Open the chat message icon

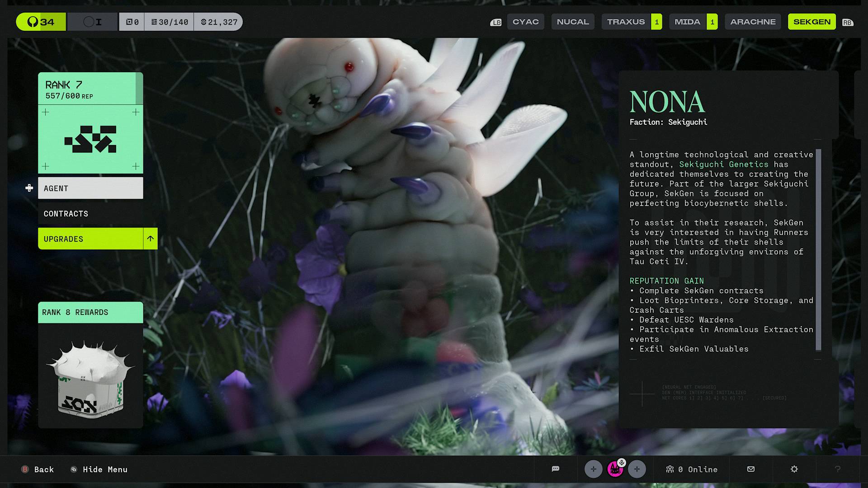click(x=556, y=469)
